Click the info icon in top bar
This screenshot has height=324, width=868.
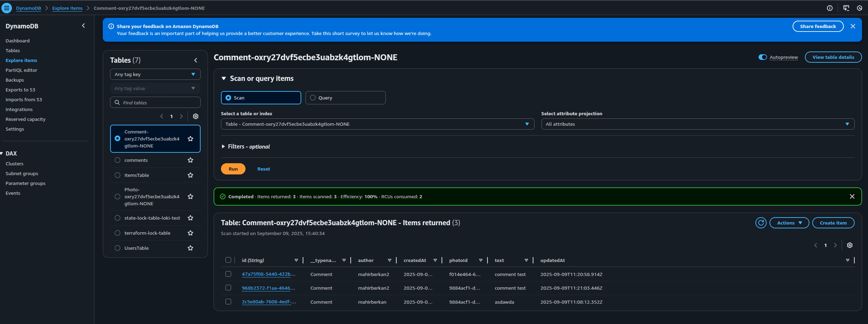(830, 8)
